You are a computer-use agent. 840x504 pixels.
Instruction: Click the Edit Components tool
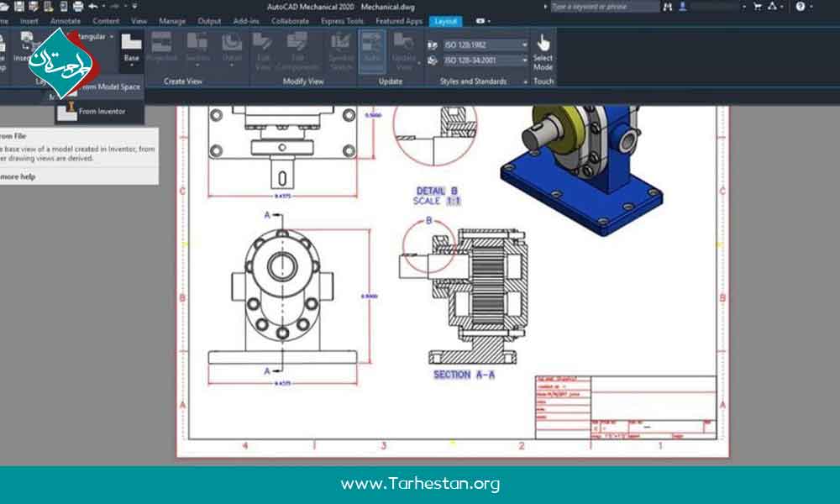pyautogui.click(x=297, y=51)
